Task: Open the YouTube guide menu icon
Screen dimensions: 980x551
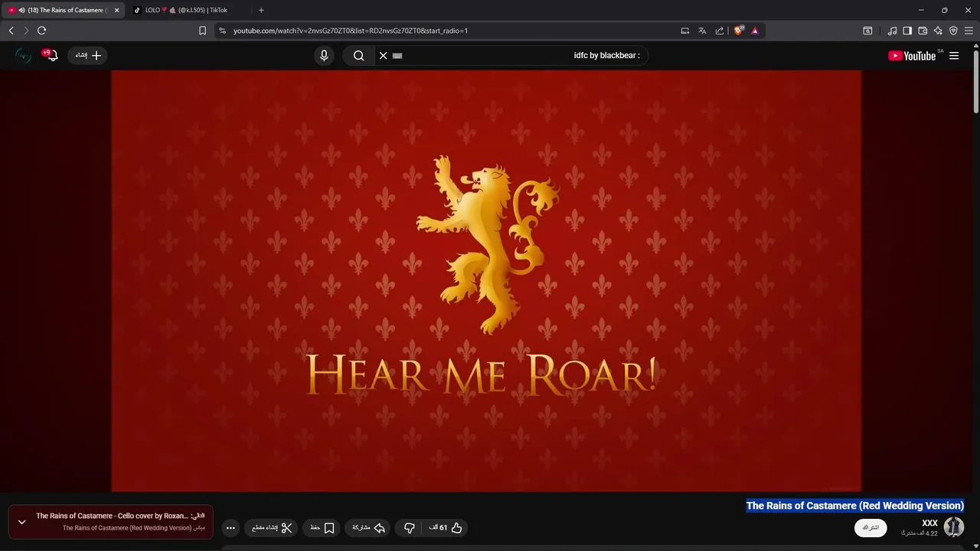Action: (954, 56)
